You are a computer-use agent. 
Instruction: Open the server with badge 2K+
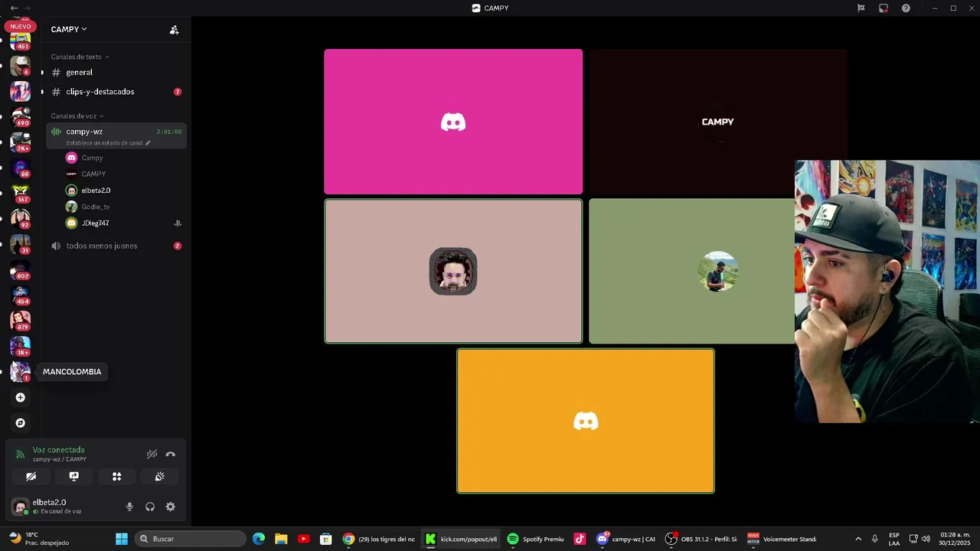(21, 142)
